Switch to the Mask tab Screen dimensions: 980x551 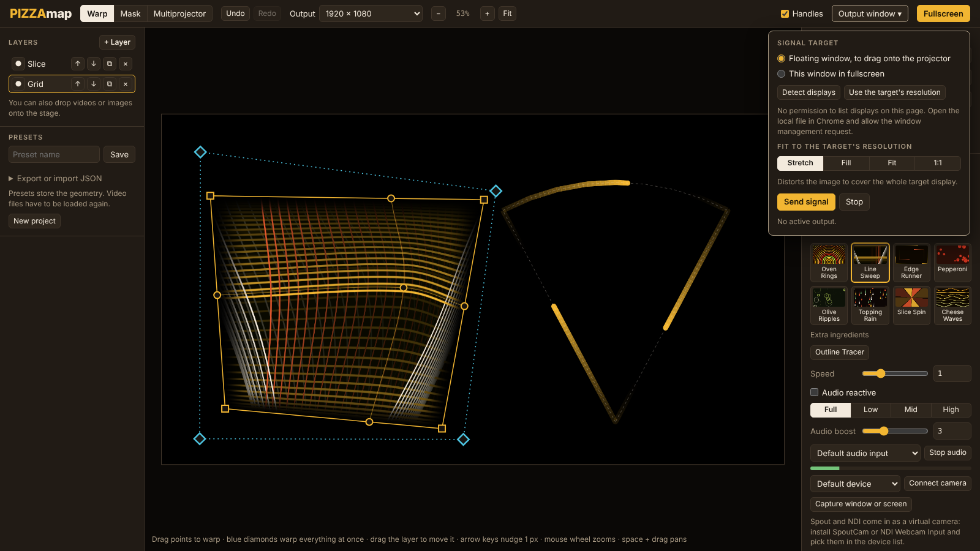coord(130,13)
